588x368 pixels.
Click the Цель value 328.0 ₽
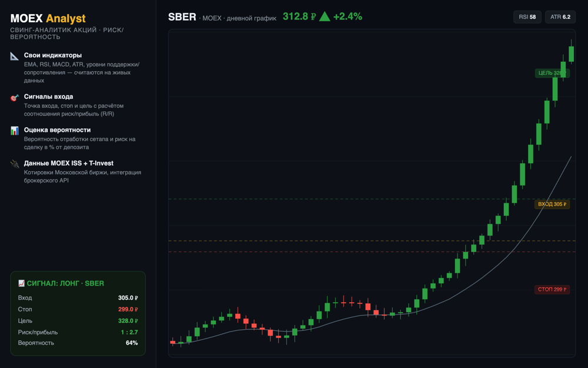pyautogui.click(x=128, y=321)
